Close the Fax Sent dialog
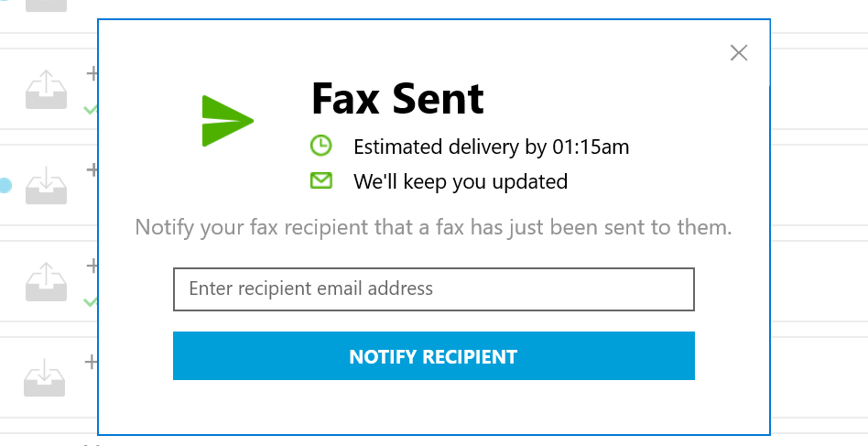Image resolution: width=868 pixels, height=446 pixels. click(x=739, y=53)
